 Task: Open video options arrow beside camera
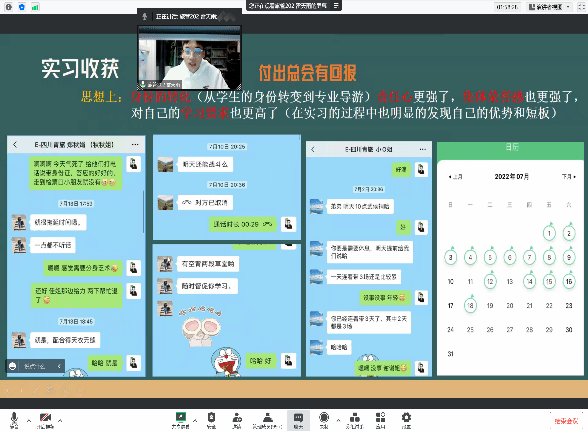(x=60, y=420)
